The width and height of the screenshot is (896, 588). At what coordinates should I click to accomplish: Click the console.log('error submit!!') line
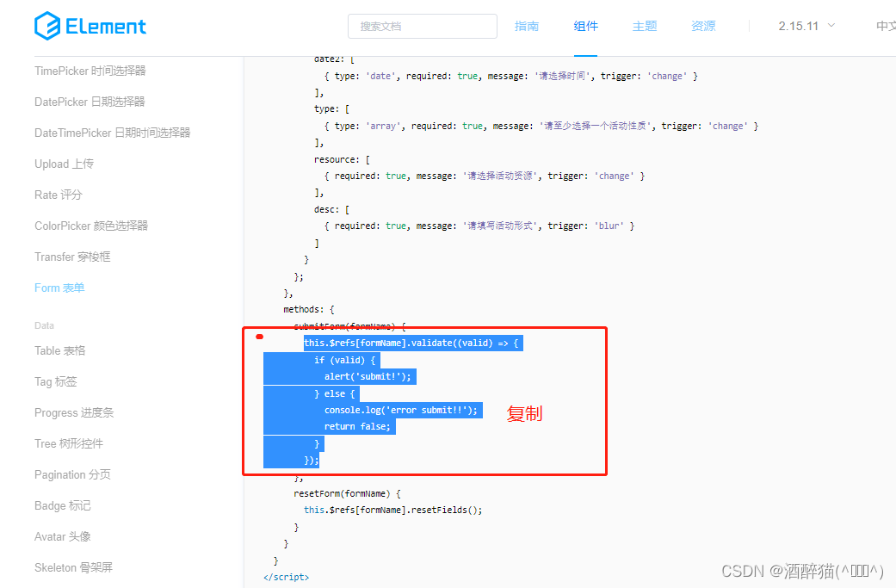(401, 411)
